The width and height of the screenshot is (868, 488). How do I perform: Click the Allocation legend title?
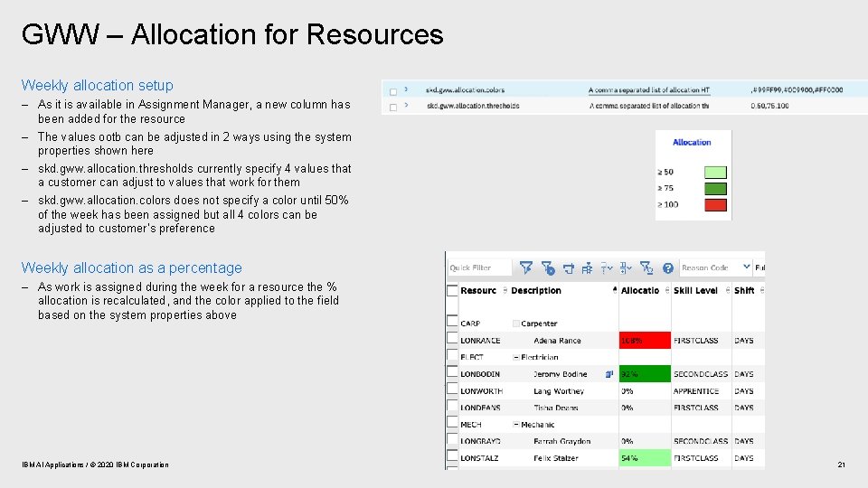[x=692, y=142]
